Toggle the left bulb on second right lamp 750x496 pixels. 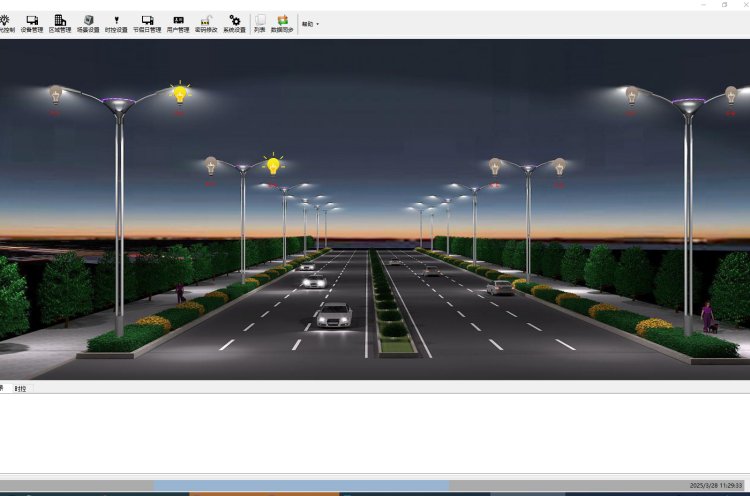(x=495, y=166)
